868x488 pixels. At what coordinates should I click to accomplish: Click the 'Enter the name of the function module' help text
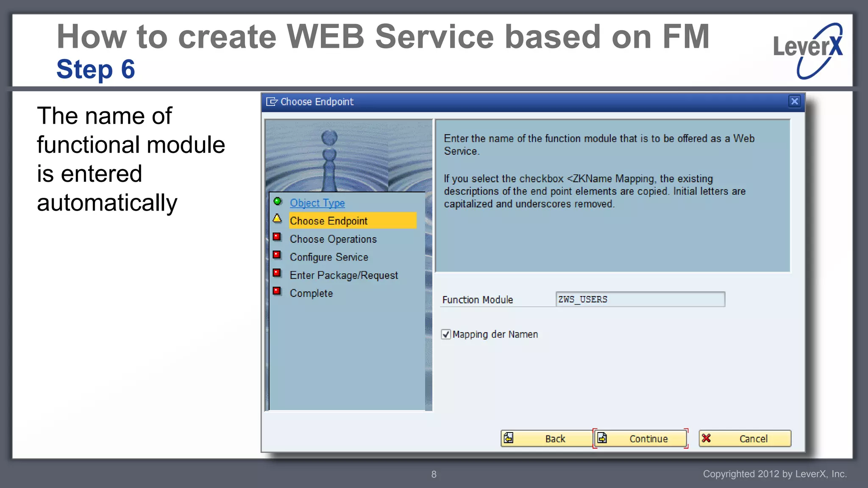pos(599,144)
